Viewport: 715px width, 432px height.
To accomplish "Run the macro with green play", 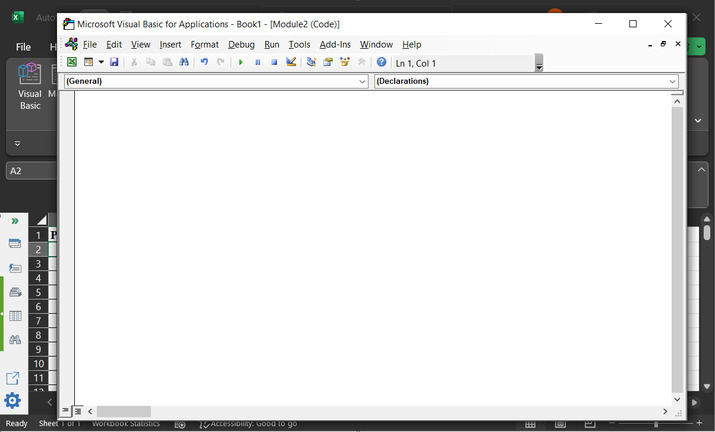I will coord(241,62).
